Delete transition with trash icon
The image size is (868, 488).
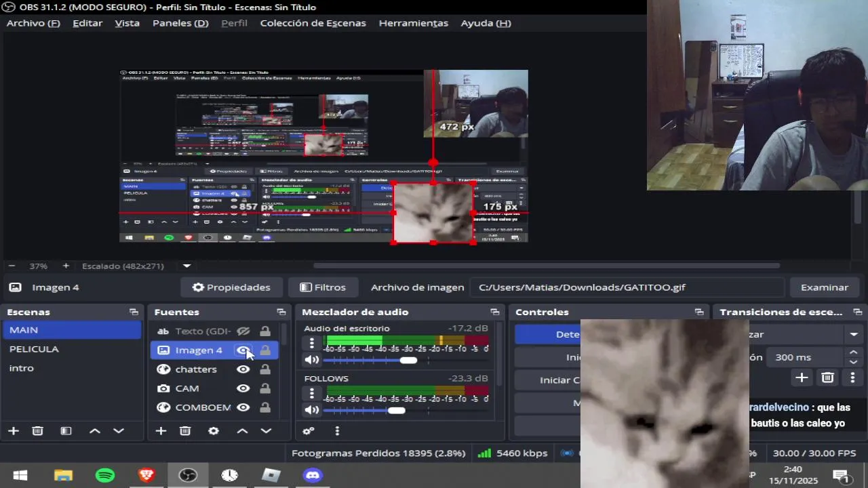tap(827, 378)
